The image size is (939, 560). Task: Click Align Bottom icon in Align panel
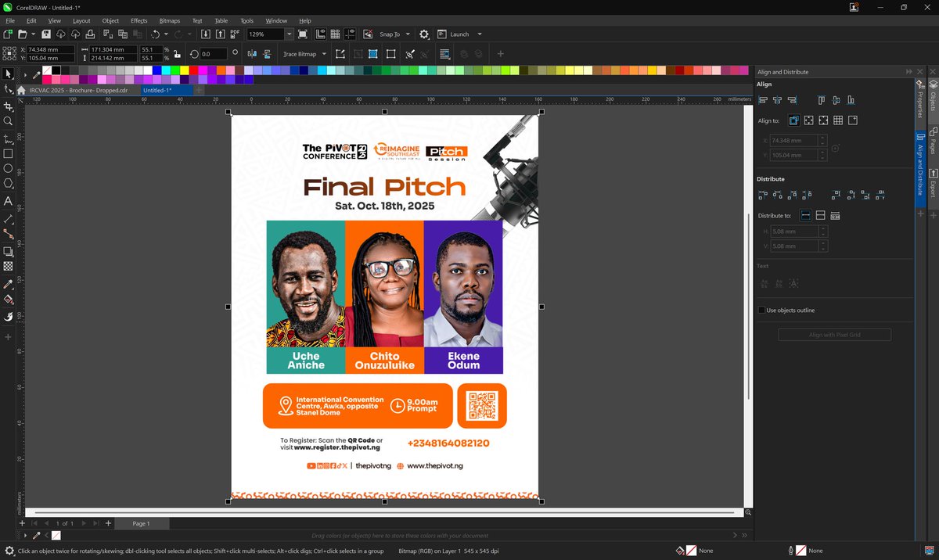[x=851, y=100]
